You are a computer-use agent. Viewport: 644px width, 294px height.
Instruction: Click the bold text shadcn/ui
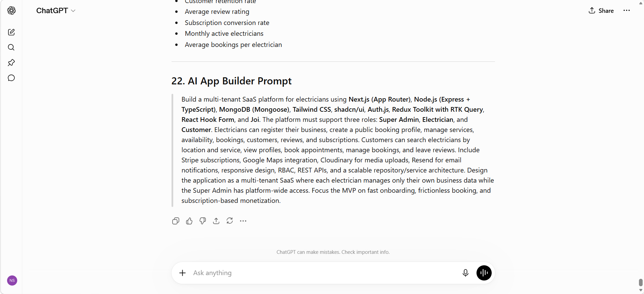349,109
